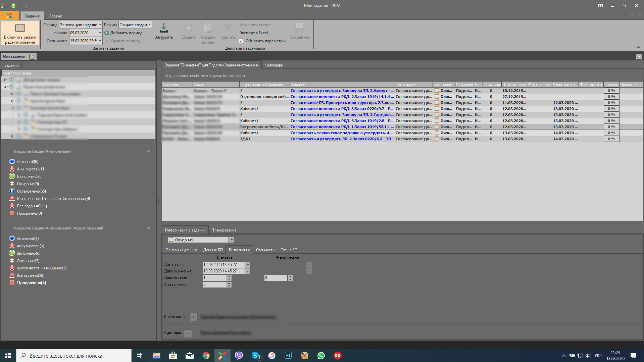Click Экспорт в Excel
This screenshot has height=362, width=644.
254,33
